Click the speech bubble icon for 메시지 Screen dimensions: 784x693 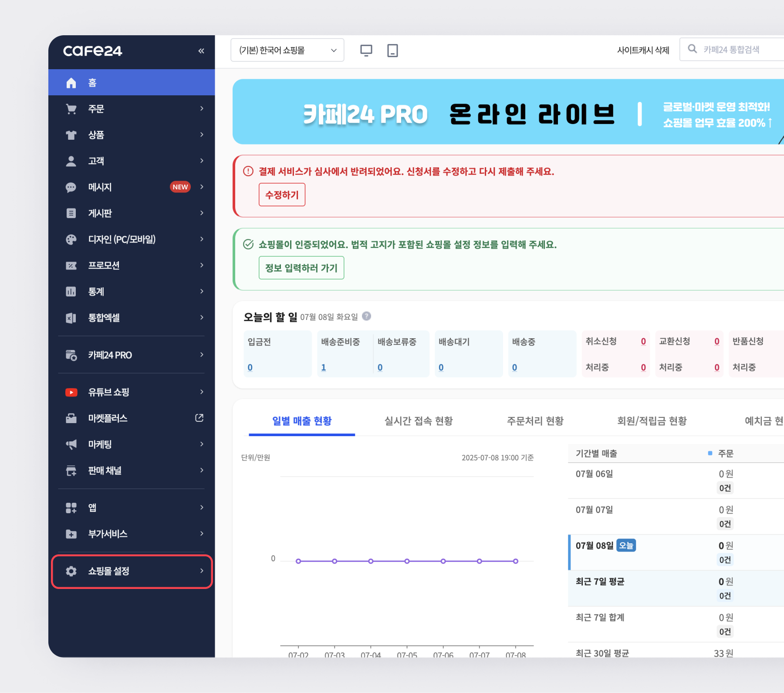pyautogui.click(x=71, y=187)
